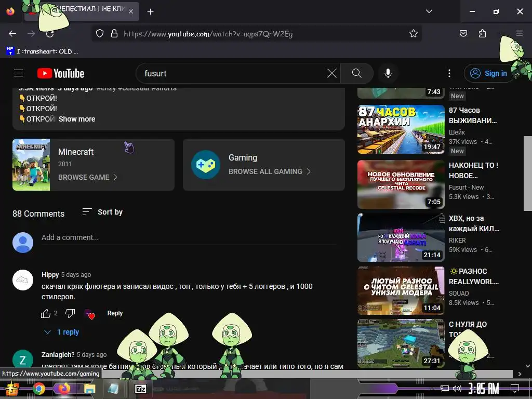Open the YouTube guide hamburger menu
The image size is (532, 399).
pos(19,73)
